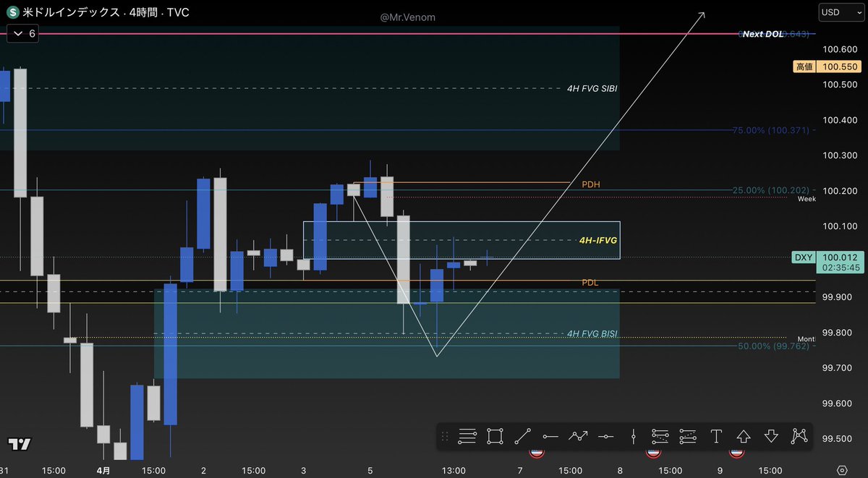Click the 100.600 price axis value

coord(841,49)
